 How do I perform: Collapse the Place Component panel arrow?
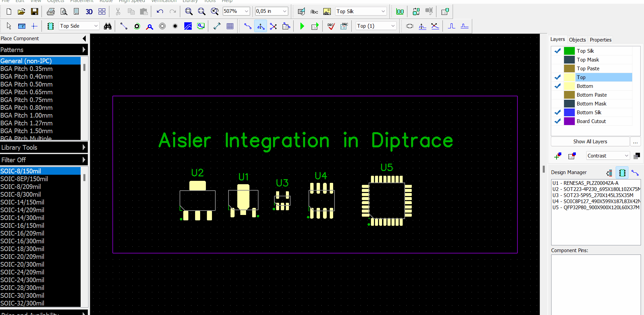84,39
